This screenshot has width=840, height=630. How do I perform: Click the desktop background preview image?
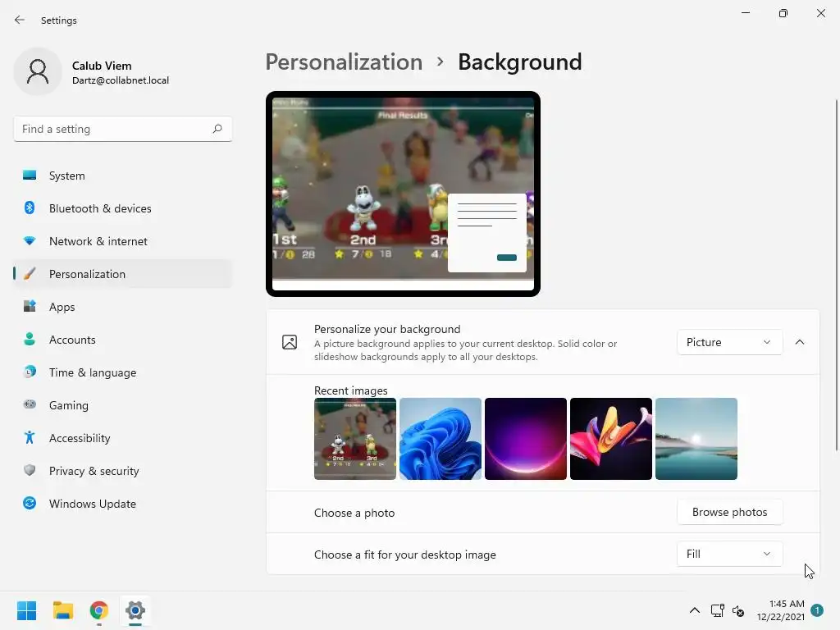[403, 194]
